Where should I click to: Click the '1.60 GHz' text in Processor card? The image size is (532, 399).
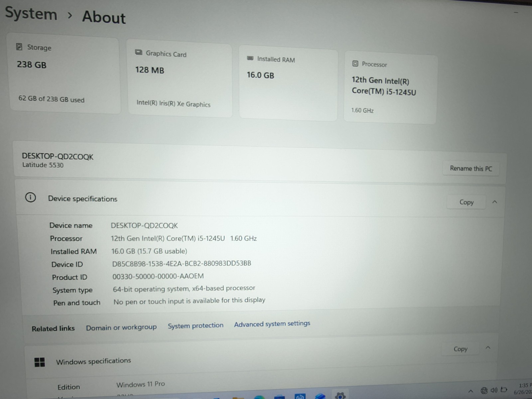coord(362,110)
